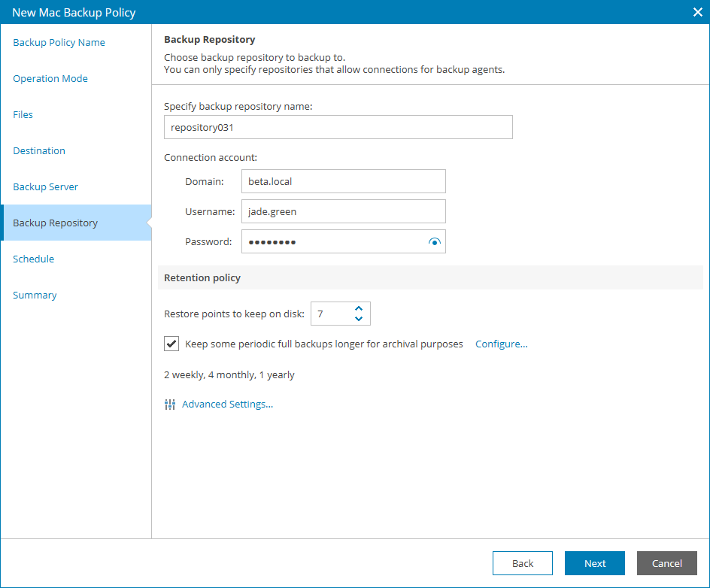
Task: Uncheck Keep some periodic full backups
Action: (x=171, y=344)
